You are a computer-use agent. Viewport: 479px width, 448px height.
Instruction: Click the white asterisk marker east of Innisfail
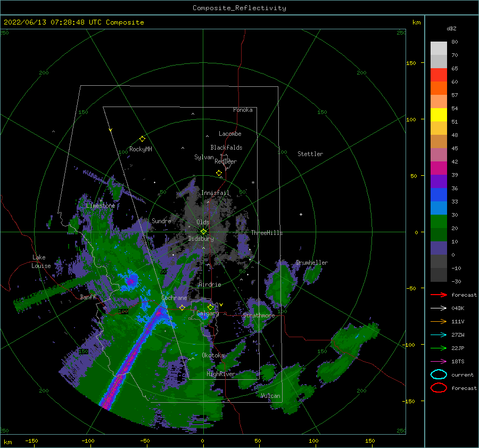[x=253, y=183]
